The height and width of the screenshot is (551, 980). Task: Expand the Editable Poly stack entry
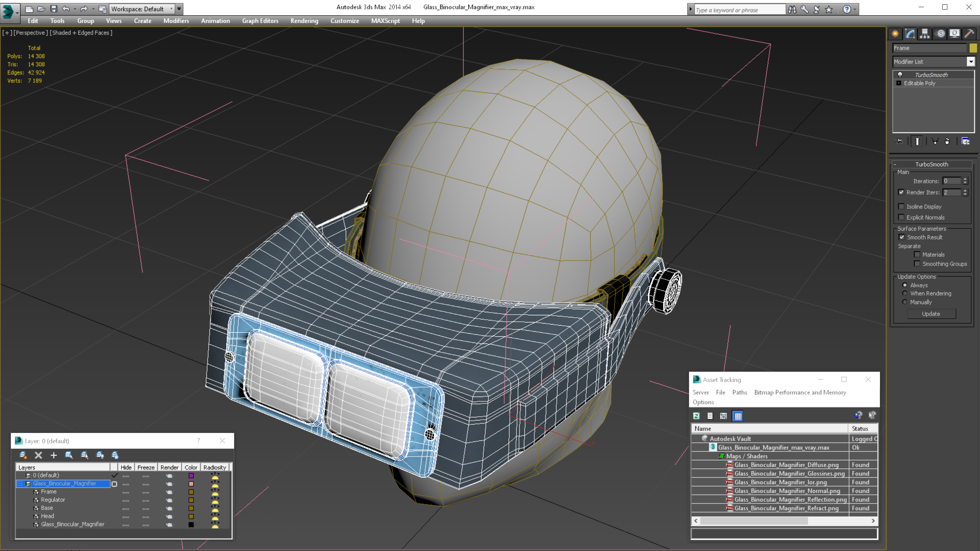point(899,83)
